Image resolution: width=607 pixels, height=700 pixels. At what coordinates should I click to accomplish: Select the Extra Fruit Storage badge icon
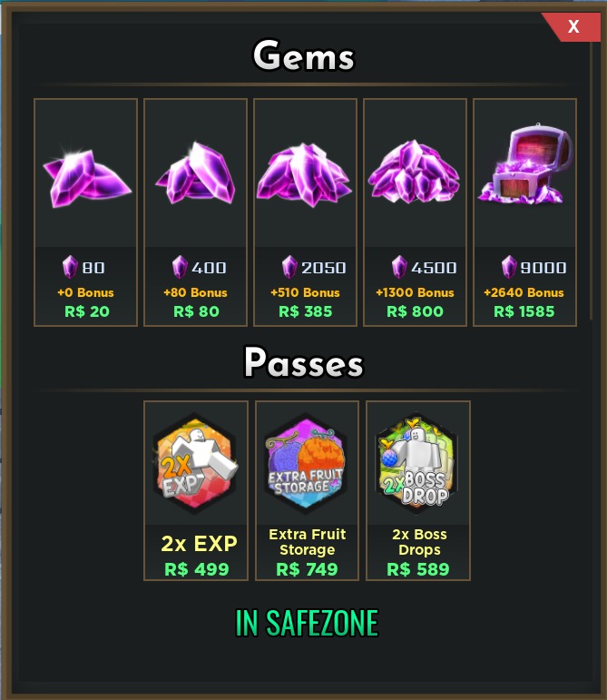tap(306, 463)
